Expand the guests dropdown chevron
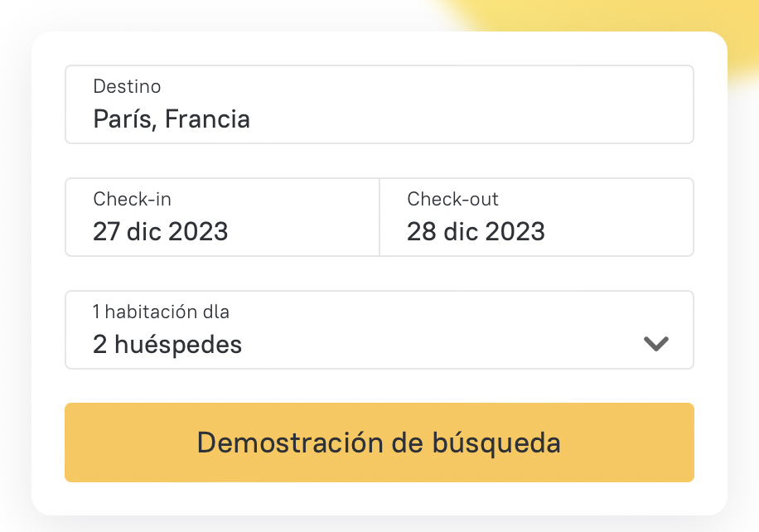Image resolution: width=759 pixels, height=532 pixels. point(656,344)
